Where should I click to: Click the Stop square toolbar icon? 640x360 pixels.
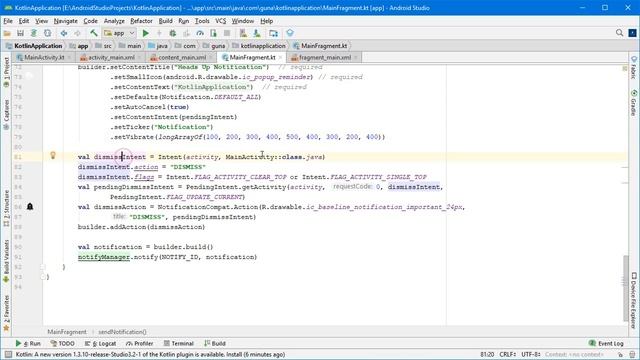pyautogui.click(x=227, y=33)
